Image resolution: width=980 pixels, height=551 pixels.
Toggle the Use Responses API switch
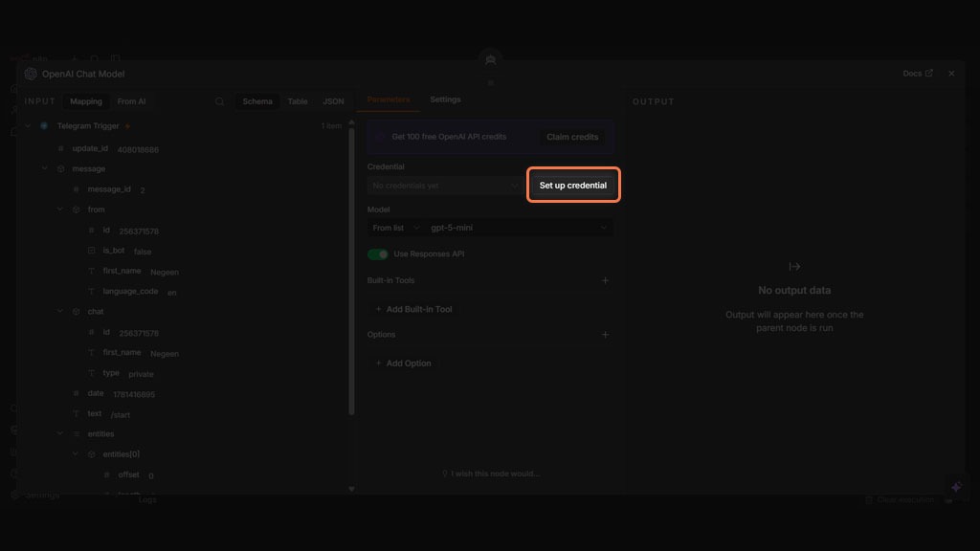click(377, 254)
